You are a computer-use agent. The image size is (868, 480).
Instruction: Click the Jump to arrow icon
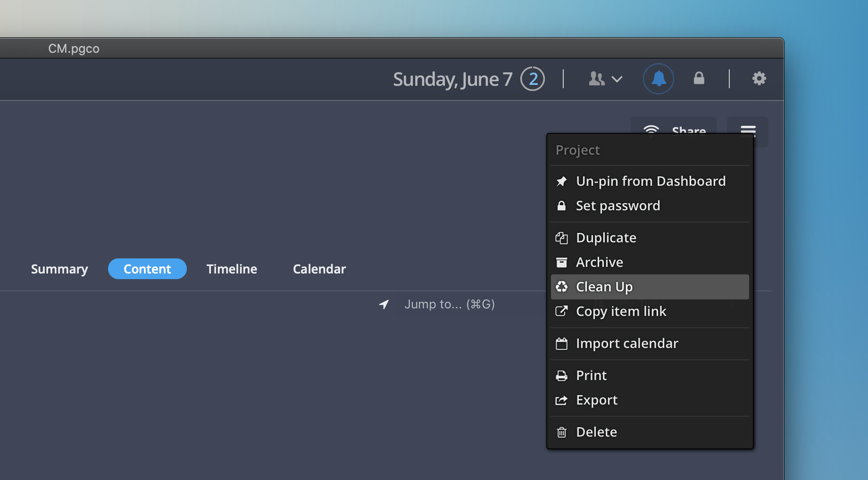[x=384, y=305]
